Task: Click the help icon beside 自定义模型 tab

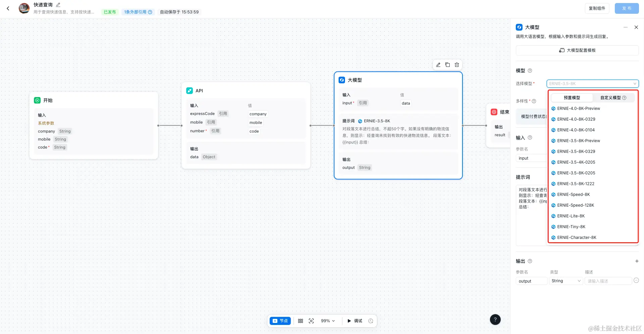Action: click(x=624, y=98)
